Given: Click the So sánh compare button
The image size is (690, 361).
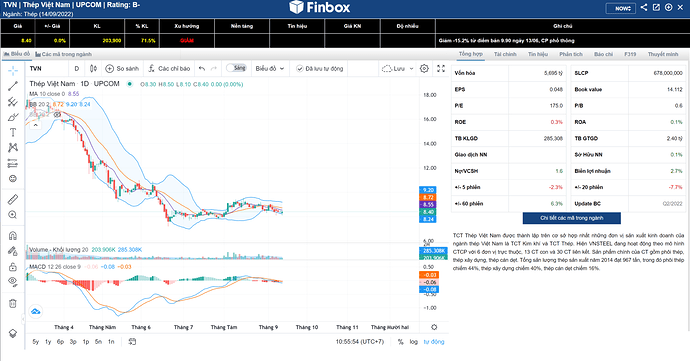Looking at the screenshot, I should [122, 69].
